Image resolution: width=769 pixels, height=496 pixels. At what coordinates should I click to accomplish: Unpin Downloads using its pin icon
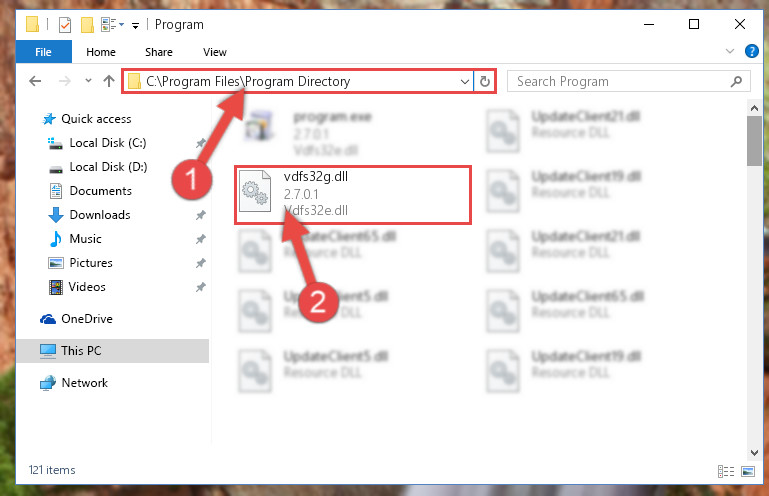[201, 215]
